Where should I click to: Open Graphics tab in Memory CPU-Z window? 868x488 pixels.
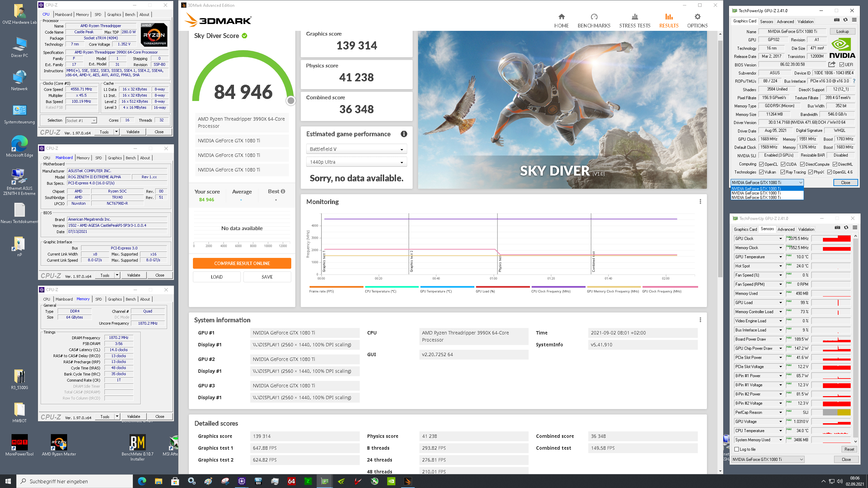[115, 299]
